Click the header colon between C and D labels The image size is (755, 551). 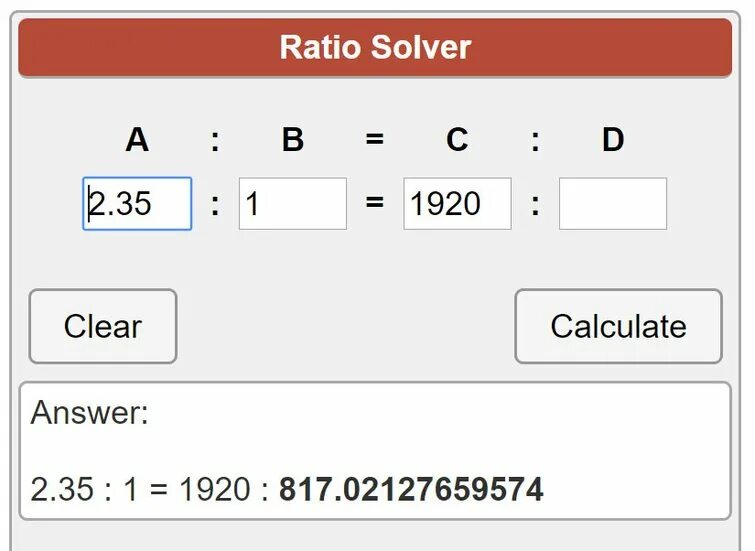click(535, 142)
